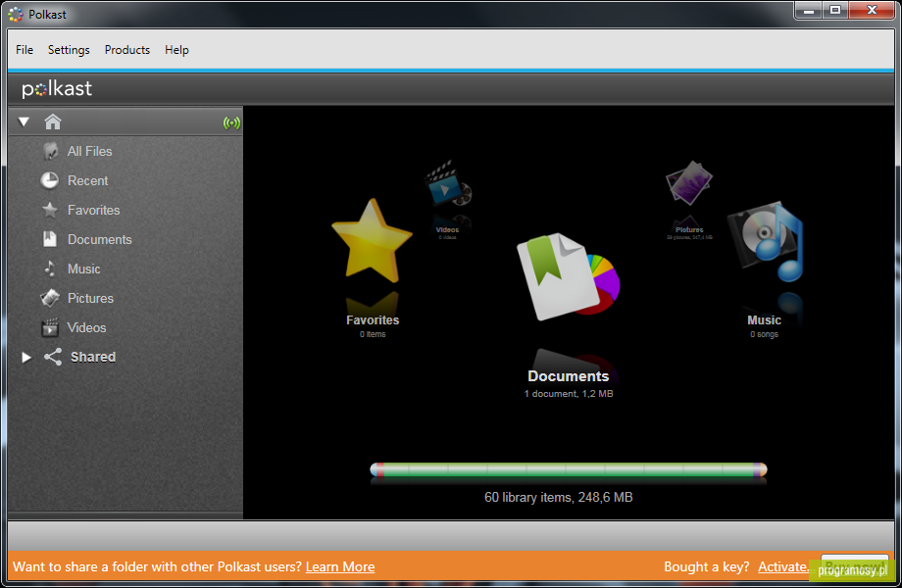The width and height of the screenshot is (902, 588).
Task: Select Recent in the sidebar
Action: 88,180
